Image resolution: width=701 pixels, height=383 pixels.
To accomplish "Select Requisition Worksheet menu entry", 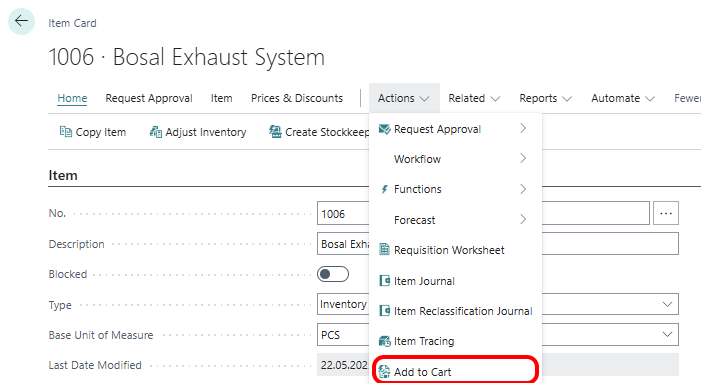I will point(449,250).
